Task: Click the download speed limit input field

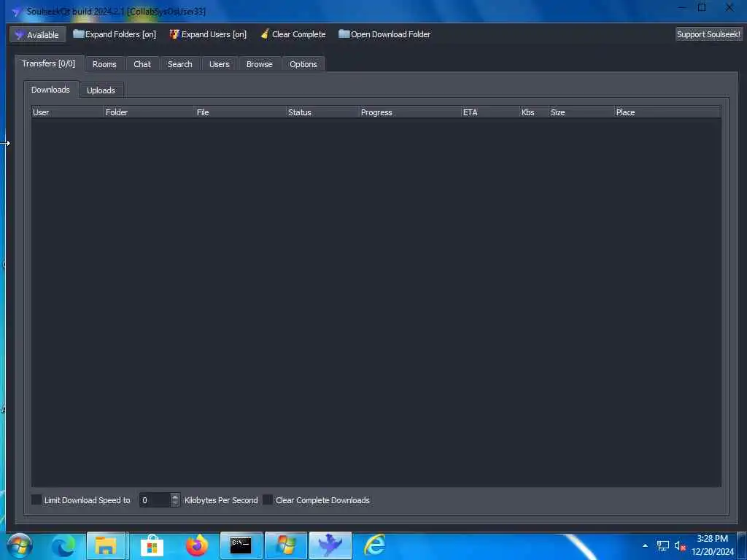Action: pyautogui.click(x=155, y=500)
